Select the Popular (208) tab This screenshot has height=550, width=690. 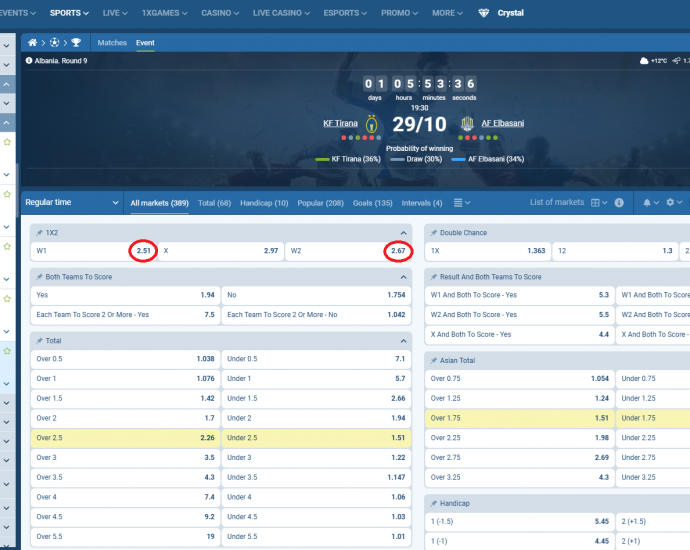[320, 203]
